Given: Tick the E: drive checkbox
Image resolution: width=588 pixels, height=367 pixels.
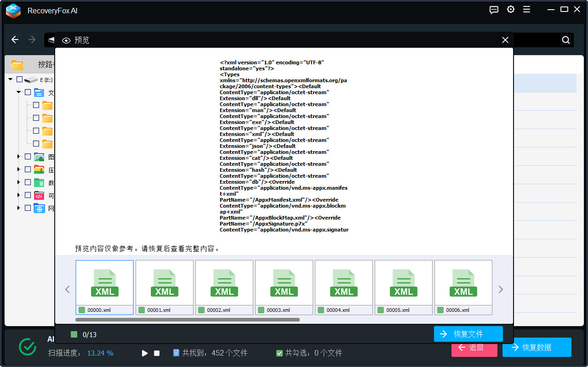Looking at the screenshot, I should [x=19, y=79].
